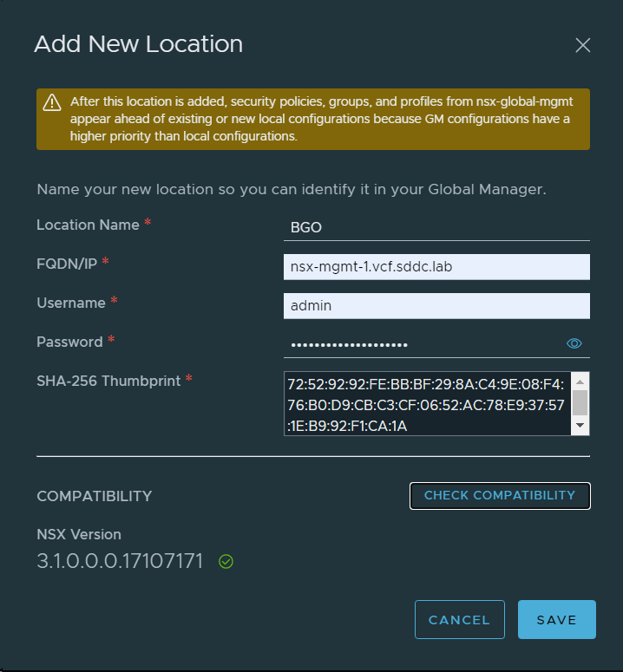
Task: Click the thumbprint scrollbar up arrow
Action: pos(580,381)
